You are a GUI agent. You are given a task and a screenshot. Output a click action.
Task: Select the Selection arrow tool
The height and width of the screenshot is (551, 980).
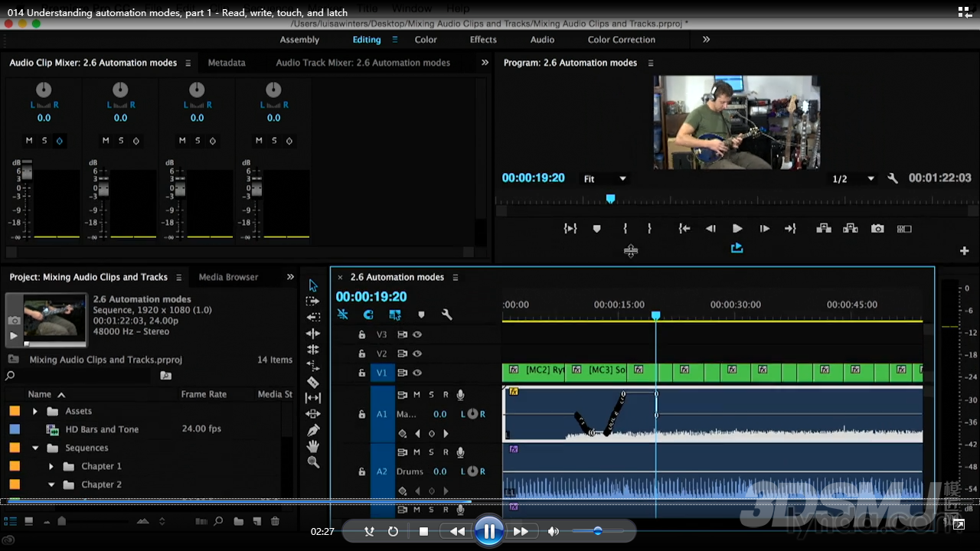pyautogui.click(x=313, y=285)
